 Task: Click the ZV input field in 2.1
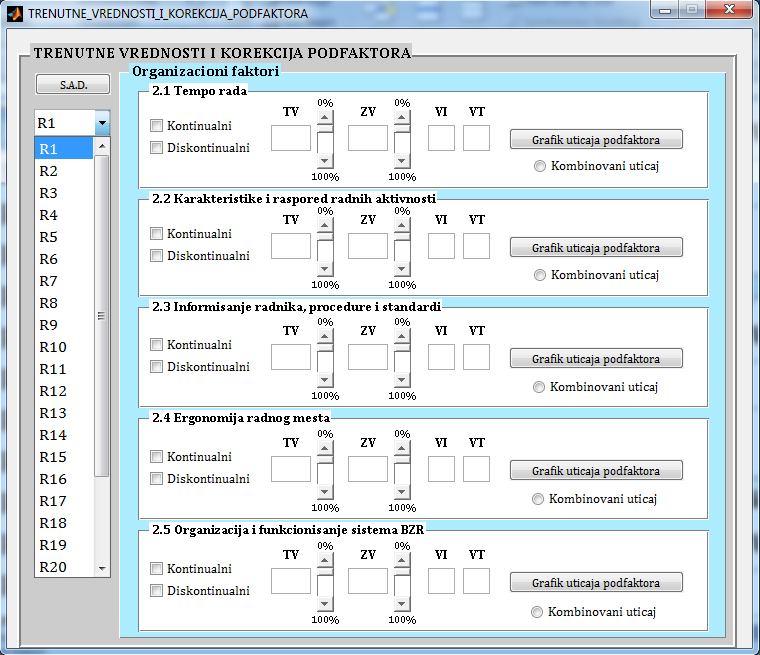368,138
